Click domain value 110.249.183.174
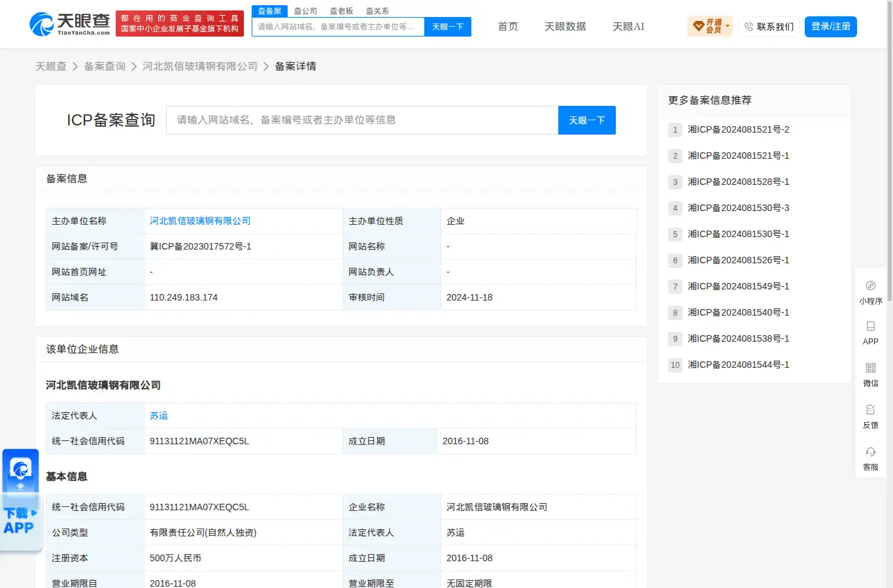The image size is (893, 588). pyautogui.click(x=184, y=297)
